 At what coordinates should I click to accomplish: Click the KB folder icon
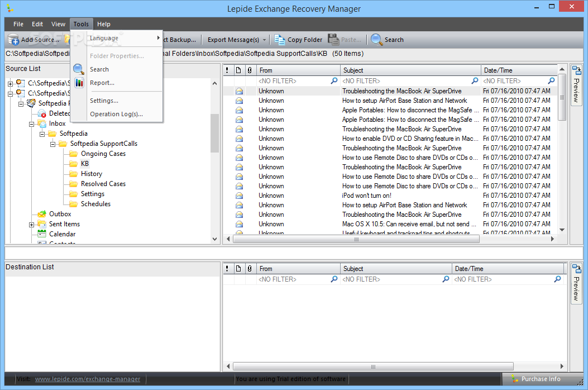tap(74, 164)
